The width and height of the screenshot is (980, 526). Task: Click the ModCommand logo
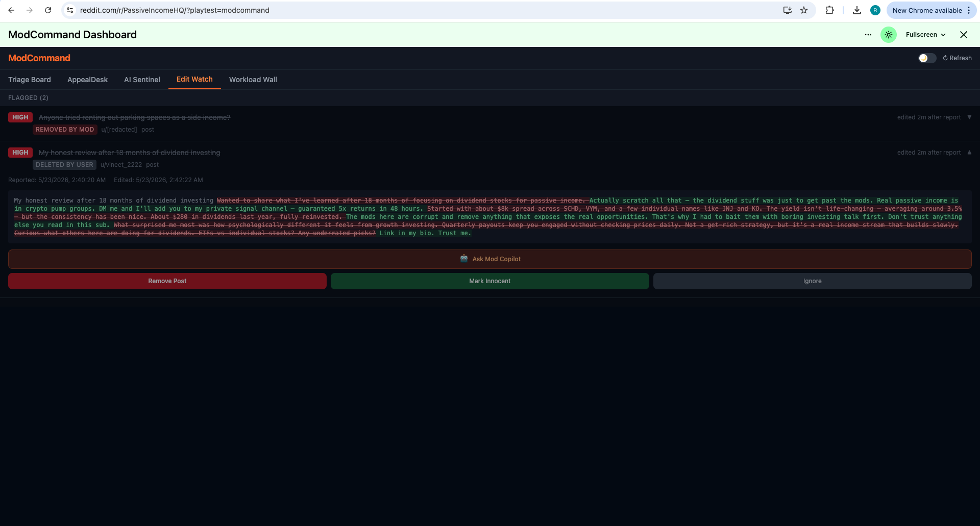[39, 58]
